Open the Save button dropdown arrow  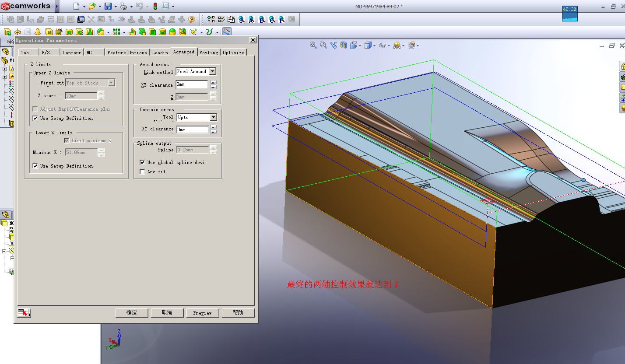(116, 7)
